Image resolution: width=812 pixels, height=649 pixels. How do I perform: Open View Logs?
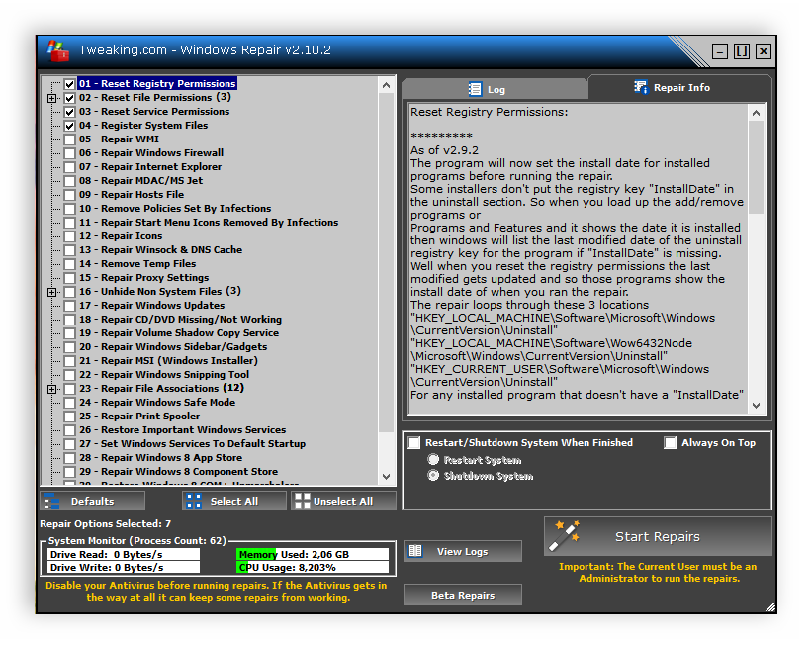tap(463, 551)
